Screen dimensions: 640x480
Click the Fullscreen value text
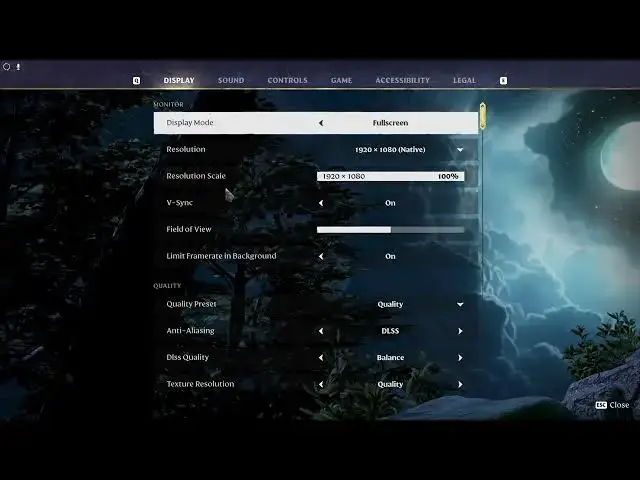tap(390, 123)
